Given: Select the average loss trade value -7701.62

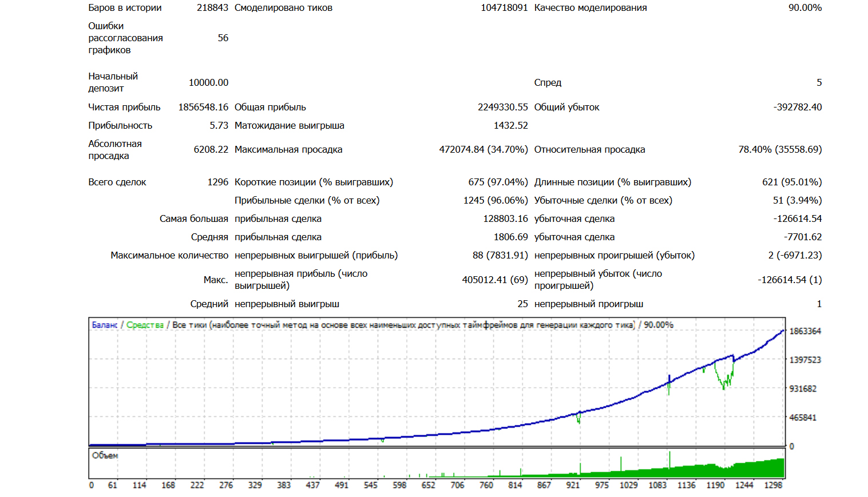Looking at the screenshot, I should (803, 237).
